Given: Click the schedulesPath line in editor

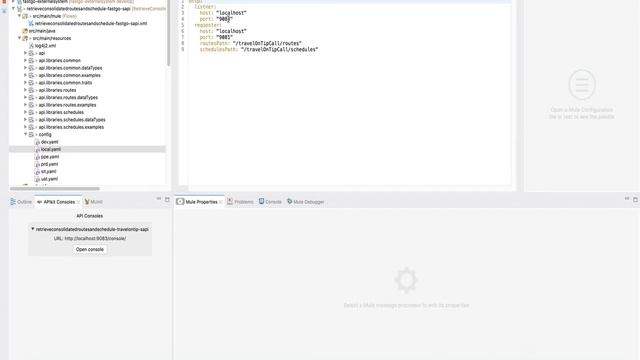Looking at the screenshot, I should tap(259, 49).
